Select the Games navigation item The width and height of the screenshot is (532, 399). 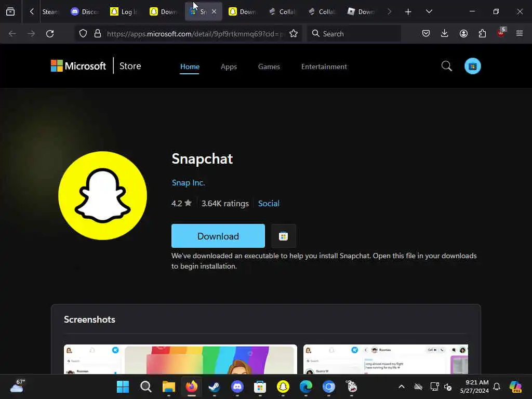coord(269,66)
